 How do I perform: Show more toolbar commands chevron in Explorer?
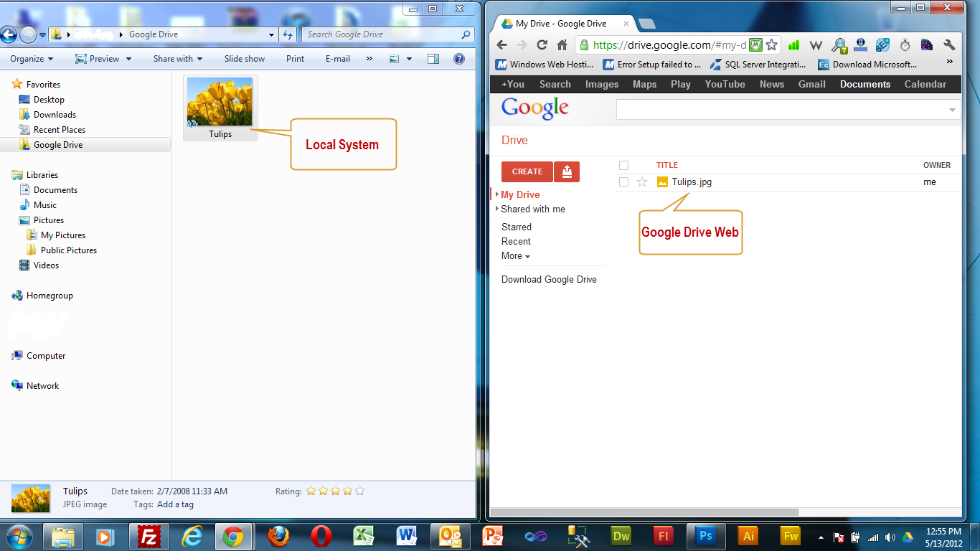click(369, 59)
